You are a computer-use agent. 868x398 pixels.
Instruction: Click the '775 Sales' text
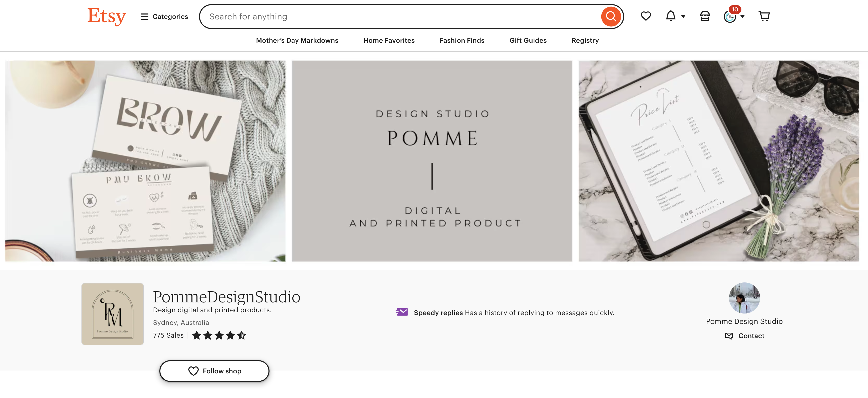pos(168,335)
